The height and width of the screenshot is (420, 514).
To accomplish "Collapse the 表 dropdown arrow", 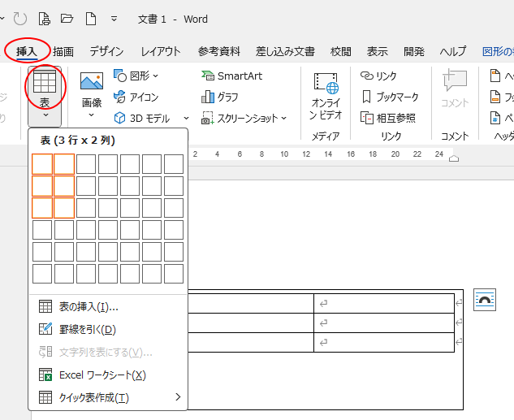I will [45, 115].
